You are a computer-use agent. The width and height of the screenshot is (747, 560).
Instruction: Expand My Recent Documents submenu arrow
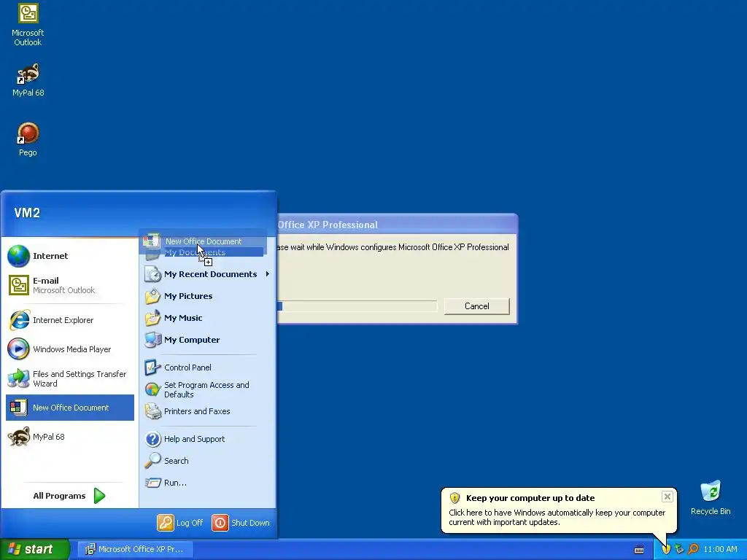268,274
